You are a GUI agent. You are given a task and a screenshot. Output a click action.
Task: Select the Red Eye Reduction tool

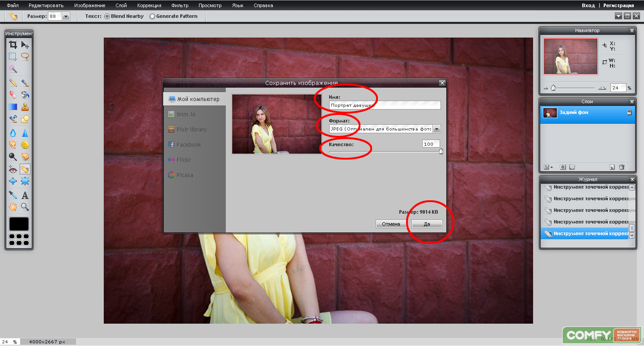click(x=13, y=169)
